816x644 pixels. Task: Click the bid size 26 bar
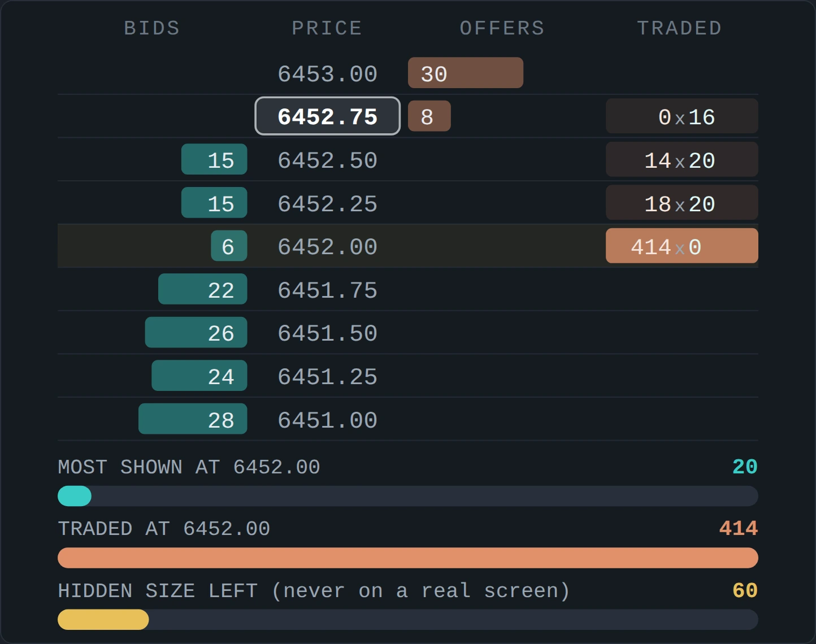[196, 332]
